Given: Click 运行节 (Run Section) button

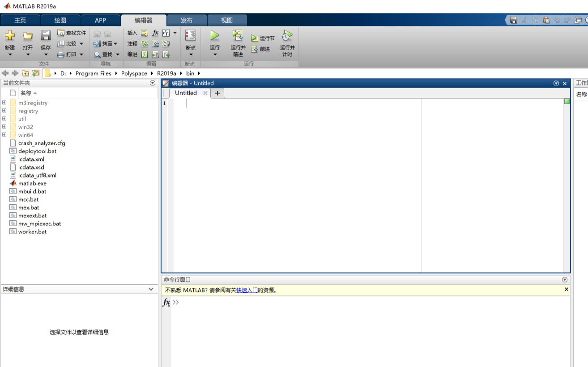Looking at the screenshot, I should click(263, 38).
